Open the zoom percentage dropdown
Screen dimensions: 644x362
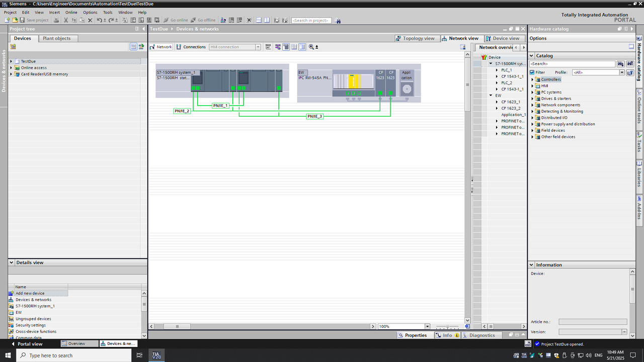(x=427, y=326)
